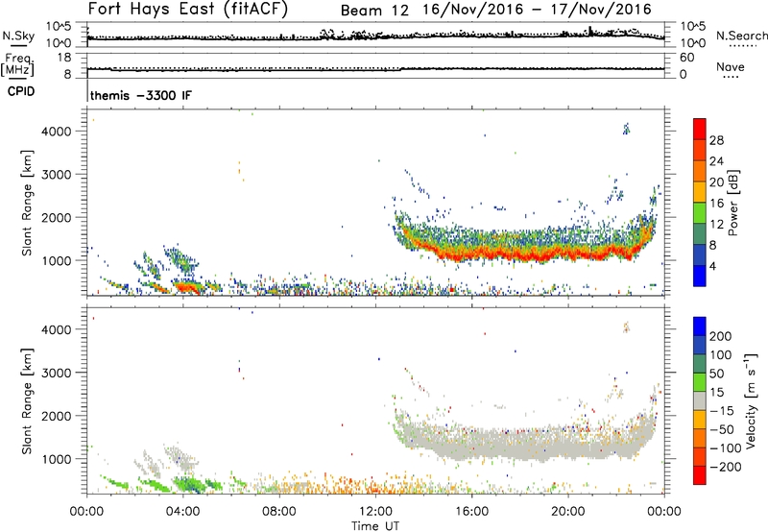
Task: Click the '12:00' time tick label
Action: (375, 512)
